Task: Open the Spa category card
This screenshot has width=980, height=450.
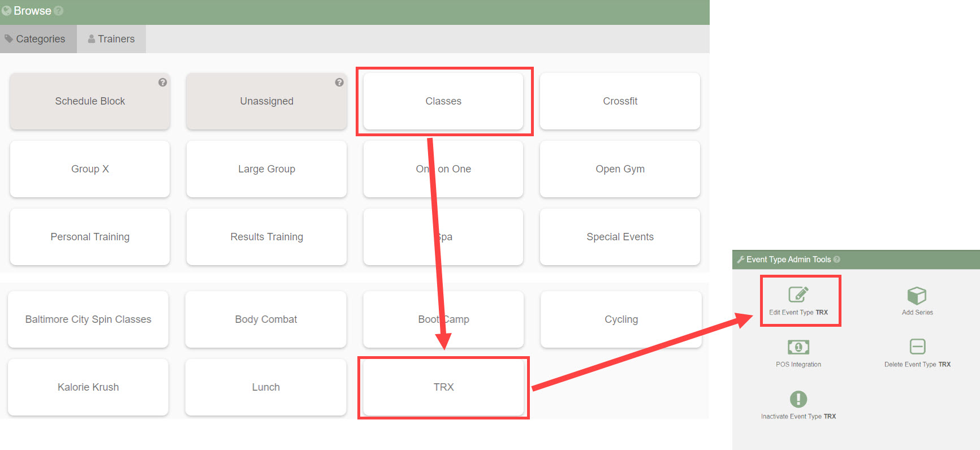Action: (443, 237)
